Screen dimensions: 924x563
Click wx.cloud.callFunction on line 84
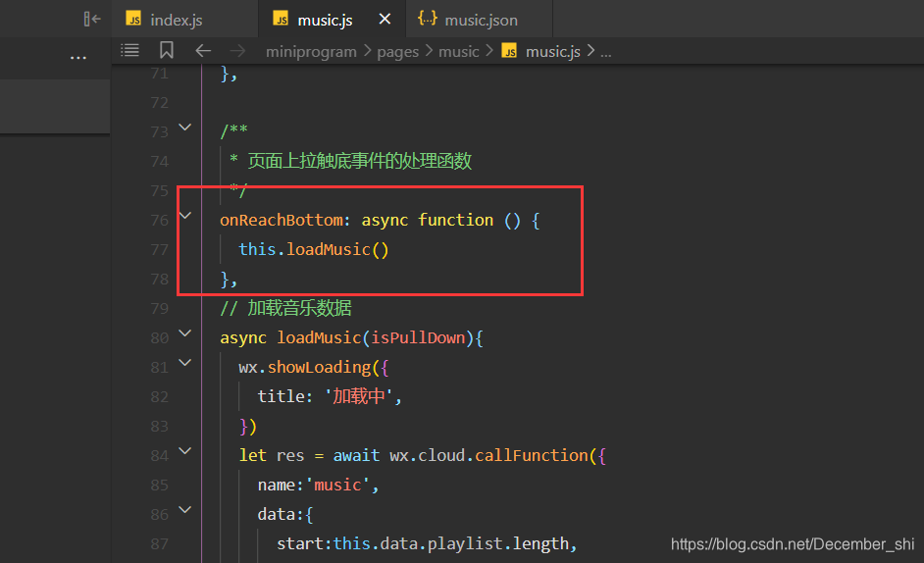(x=488, y=456)
